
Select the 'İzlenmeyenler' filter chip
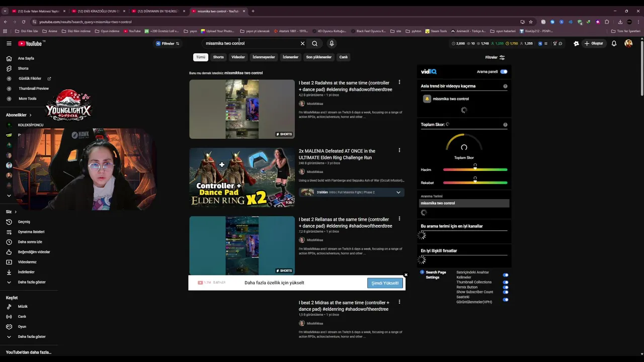pyautogui.click(x=264, y=57)
